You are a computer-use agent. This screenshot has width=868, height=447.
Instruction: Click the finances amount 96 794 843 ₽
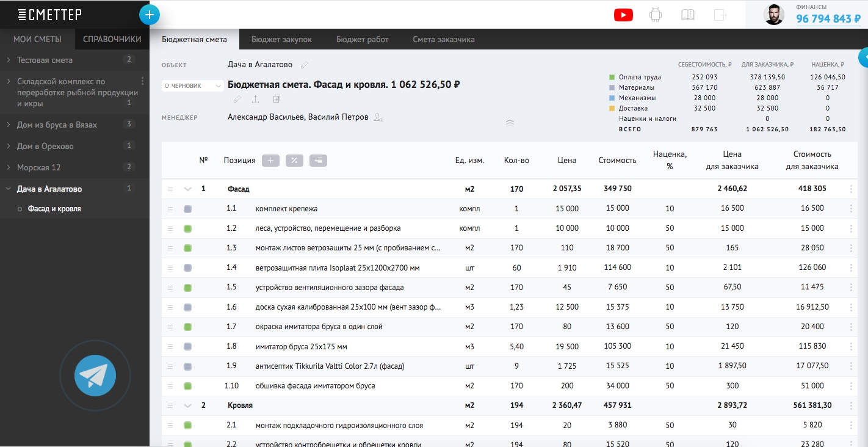click(x=828, y=19)
